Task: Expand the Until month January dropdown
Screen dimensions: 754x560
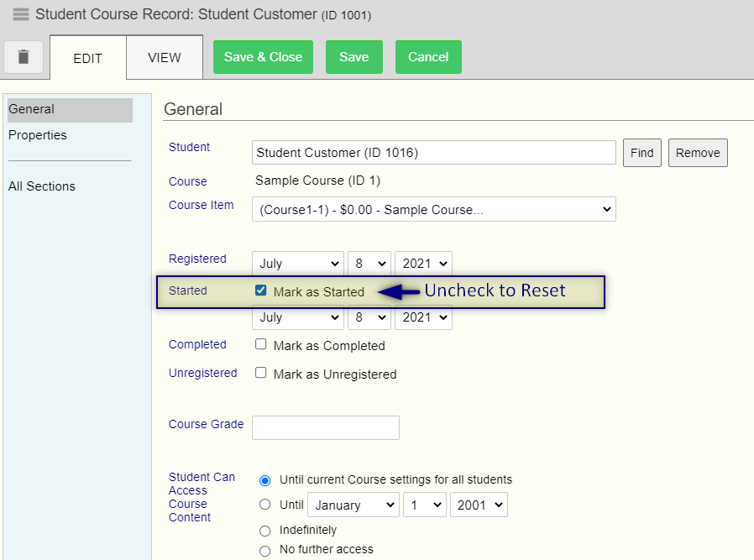Action: click(x=353, y=505)
